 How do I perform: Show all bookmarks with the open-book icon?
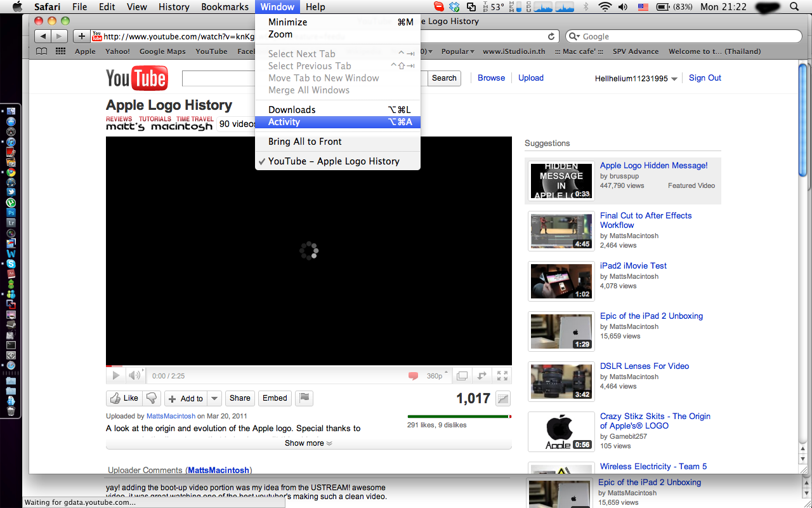(x=42, y=51)
